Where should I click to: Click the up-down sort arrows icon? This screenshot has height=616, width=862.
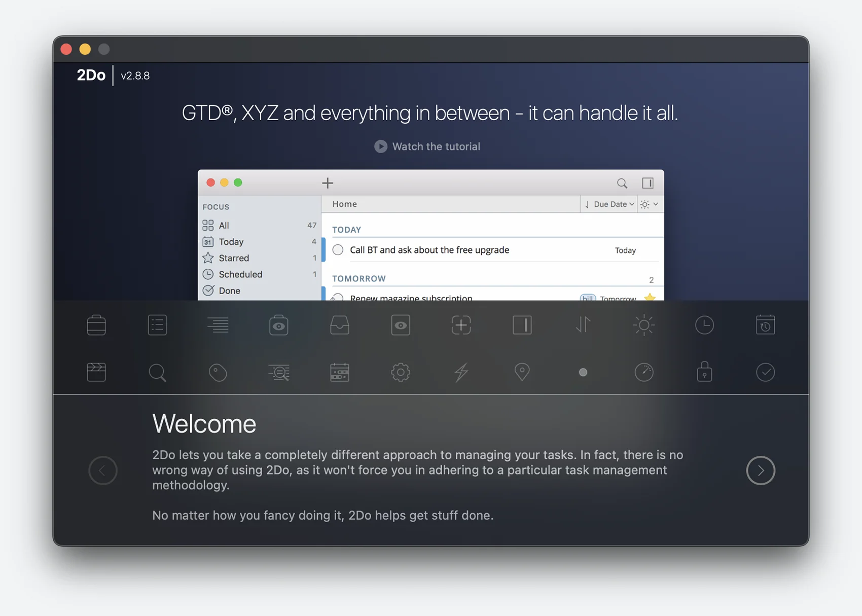[583, 325]
